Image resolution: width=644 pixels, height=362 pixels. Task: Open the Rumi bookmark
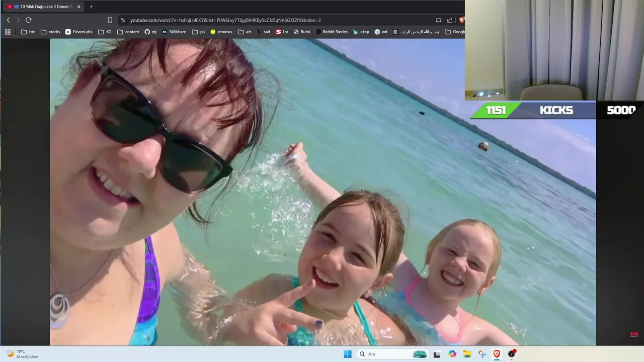pyautogui.click(x=302, y=32)
